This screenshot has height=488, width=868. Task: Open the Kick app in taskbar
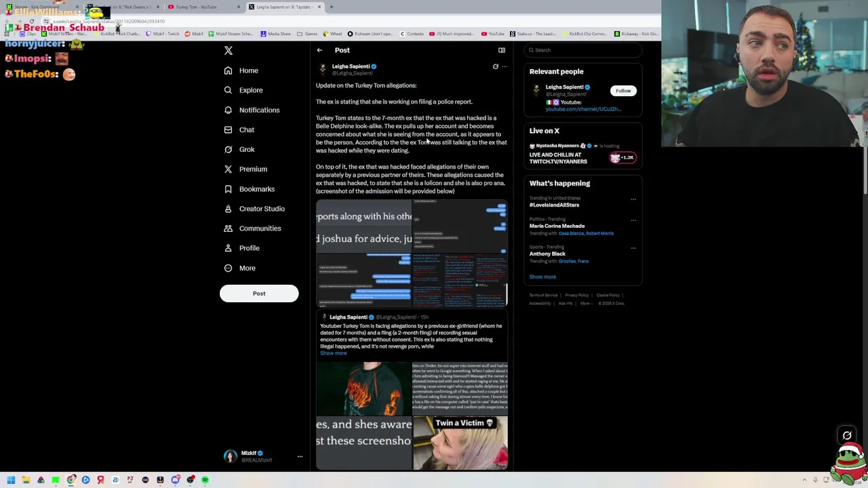[56, 480]
